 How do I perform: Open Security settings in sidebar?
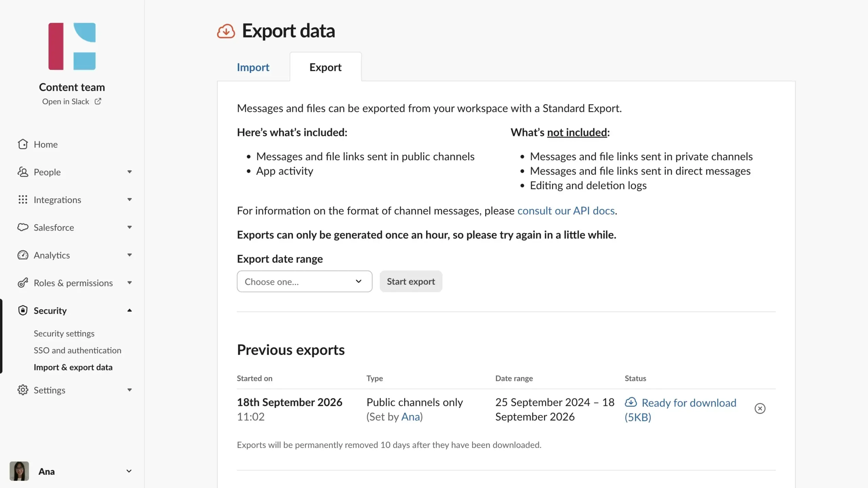64,333
